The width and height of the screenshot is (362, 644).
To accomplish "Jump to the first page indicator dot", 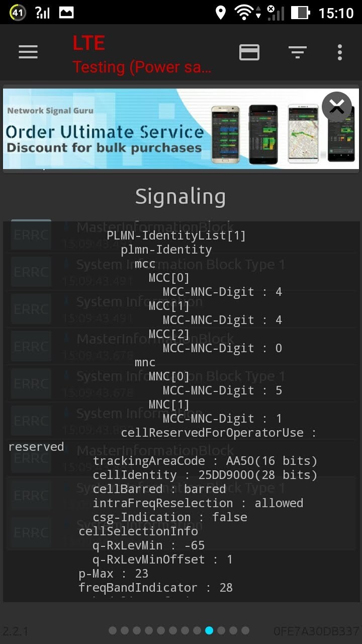I will [113, 630].
